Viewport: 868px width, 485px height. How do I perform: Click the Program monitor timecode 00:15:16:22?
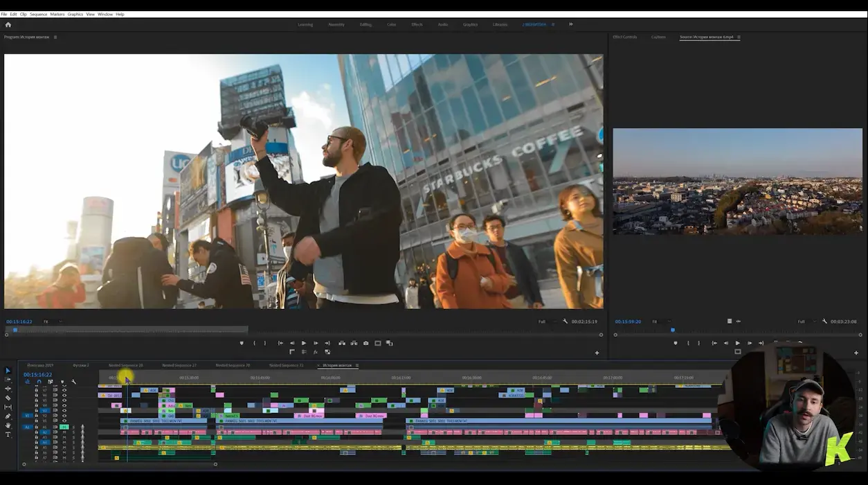click(x=19, y=321)
